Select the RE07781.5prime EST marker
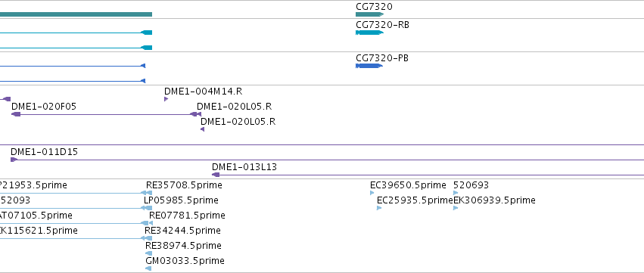This screenshot has height=273, width=644. pos(151,223)
